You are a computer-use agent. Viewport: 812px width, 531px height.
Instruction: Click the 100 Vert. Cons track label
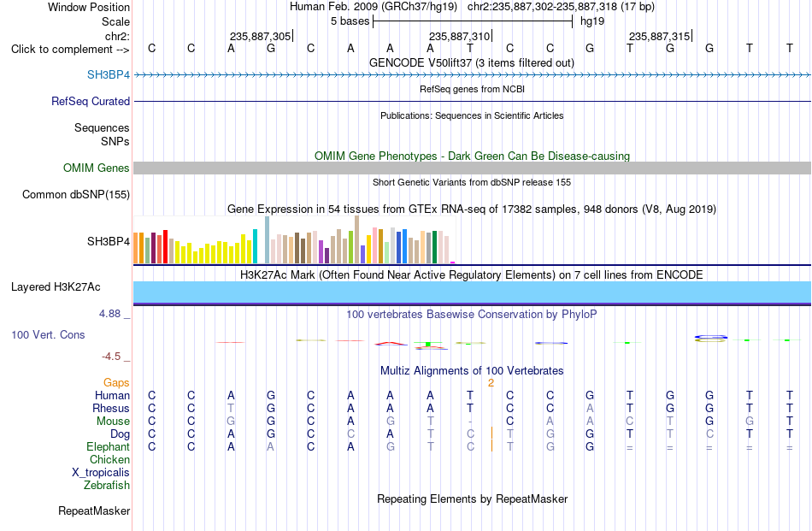coord(48,334)
